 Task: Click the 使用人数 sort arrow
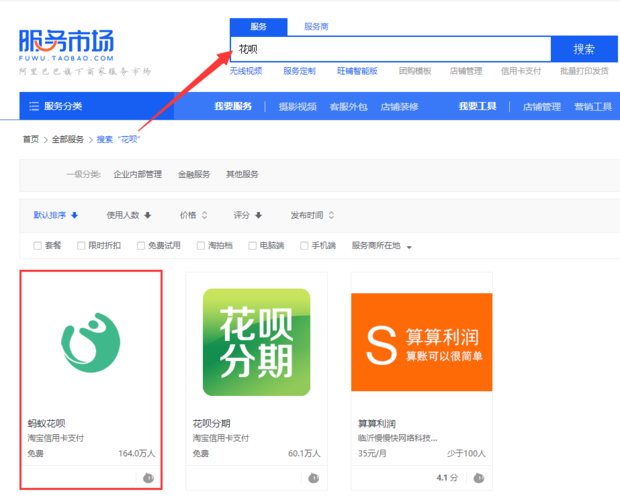click(x=147, y=215)
